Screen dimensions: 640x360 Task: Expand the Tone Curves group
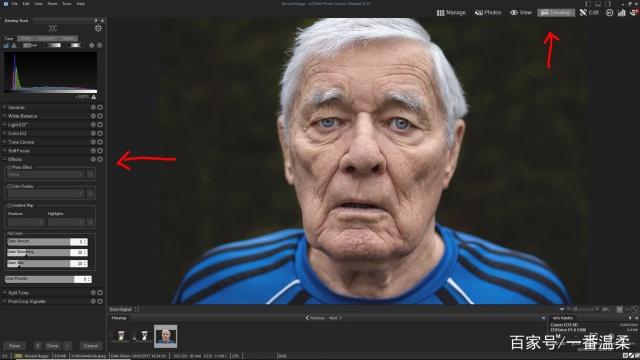point(21,142)
